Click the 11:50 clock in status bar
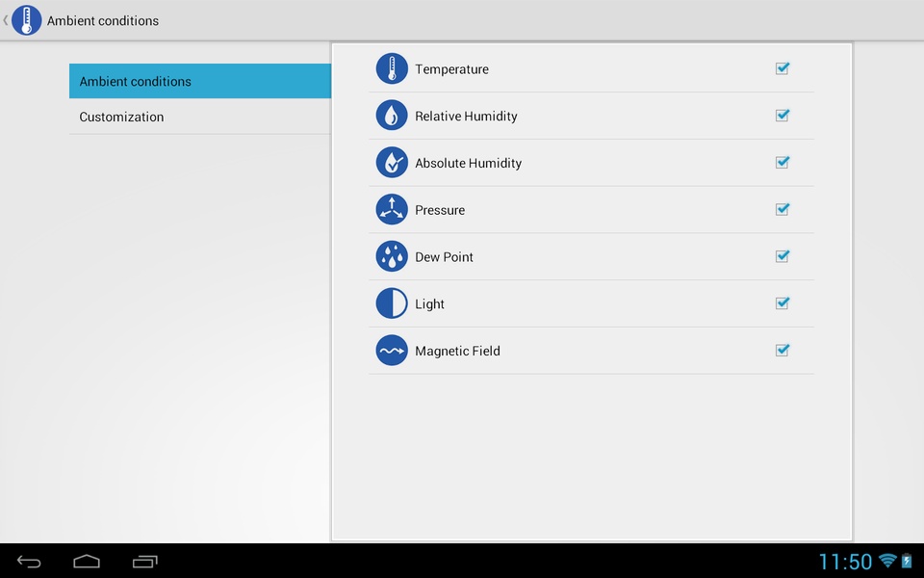924x578 pixels. point(845,561)
